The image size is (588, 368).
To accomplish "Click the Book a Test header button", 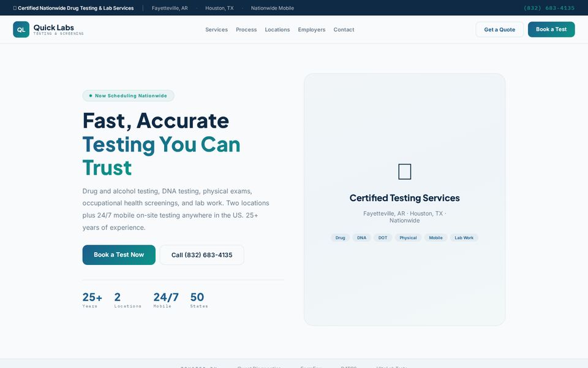I will point(551,29).
